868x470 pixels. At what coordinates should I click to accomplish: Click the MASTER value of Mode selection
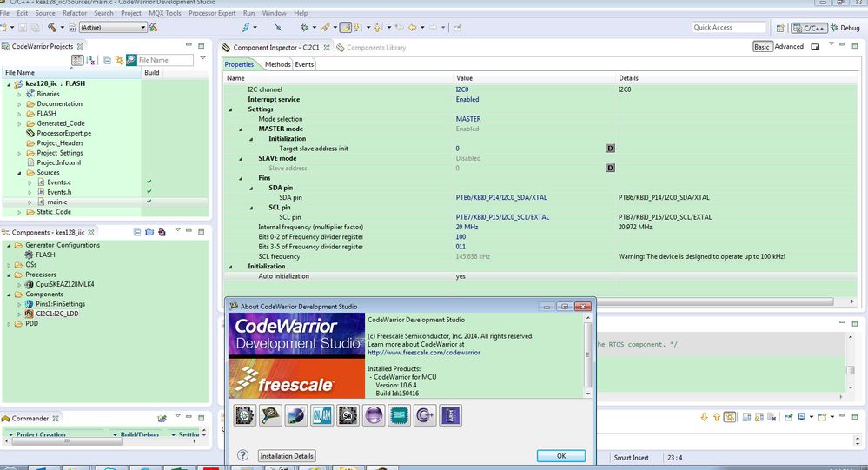468,119
